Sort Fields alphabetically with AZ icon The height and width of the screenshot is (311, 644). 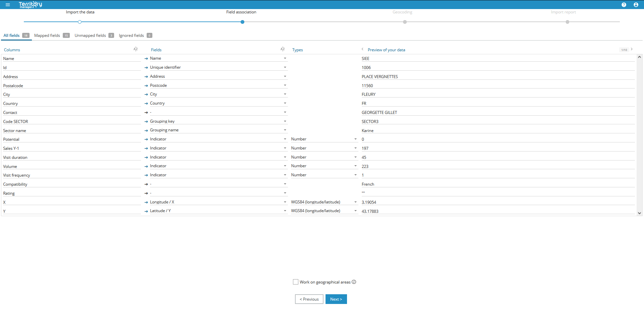tap(283, 49)
